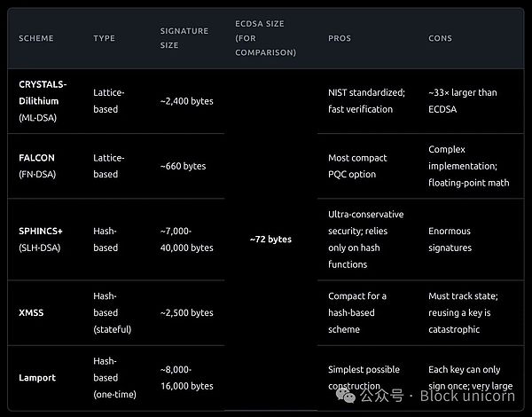This screenshot has height=417, width=532.
Task: Click the ~7,000–40,000 bytes cell
Action: (x=186, y=240)
